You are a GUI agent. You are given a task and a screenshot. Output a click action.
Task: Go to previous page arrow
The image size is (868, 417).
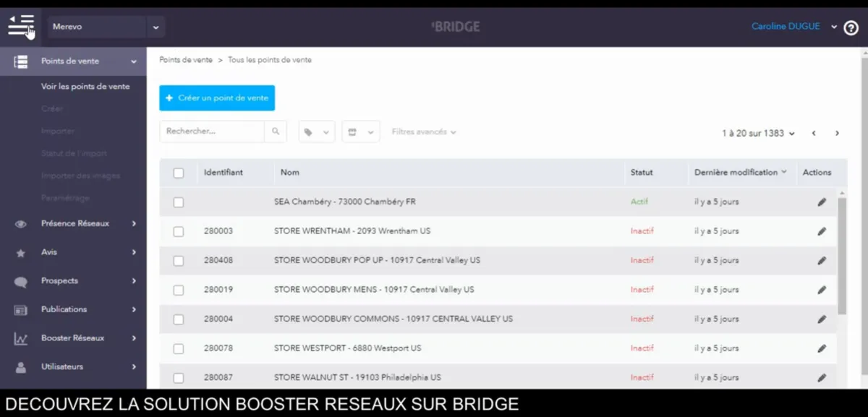coord(814,133)
